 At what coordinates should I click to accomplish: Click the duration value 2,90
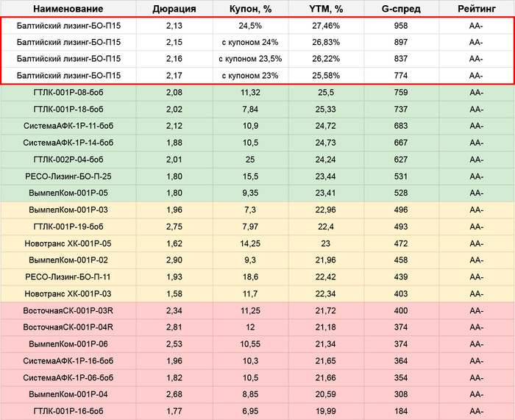coord(174,260)
